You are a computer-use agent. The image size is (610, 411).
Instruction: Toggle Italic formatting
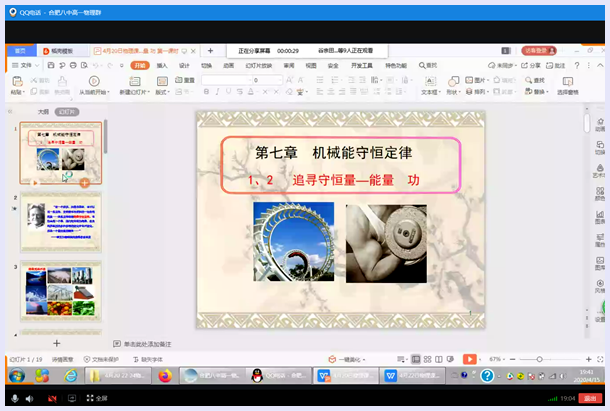coord(217,91)
